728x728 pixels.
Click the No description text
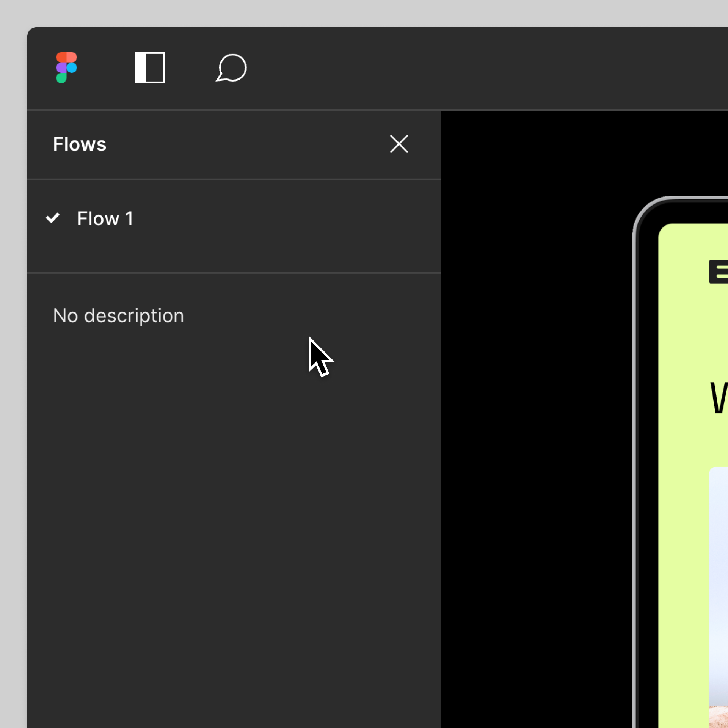point(118,315)
